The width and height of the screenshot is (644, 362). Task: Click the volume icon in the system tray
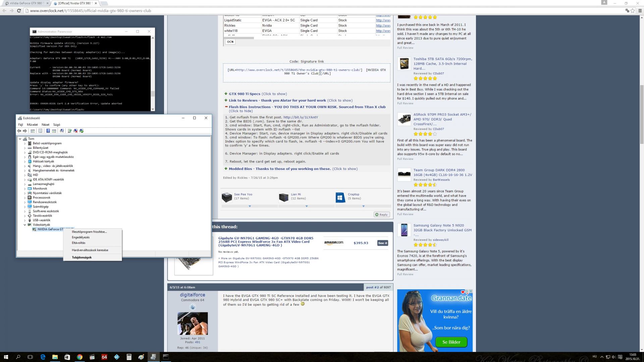point(613,357)
